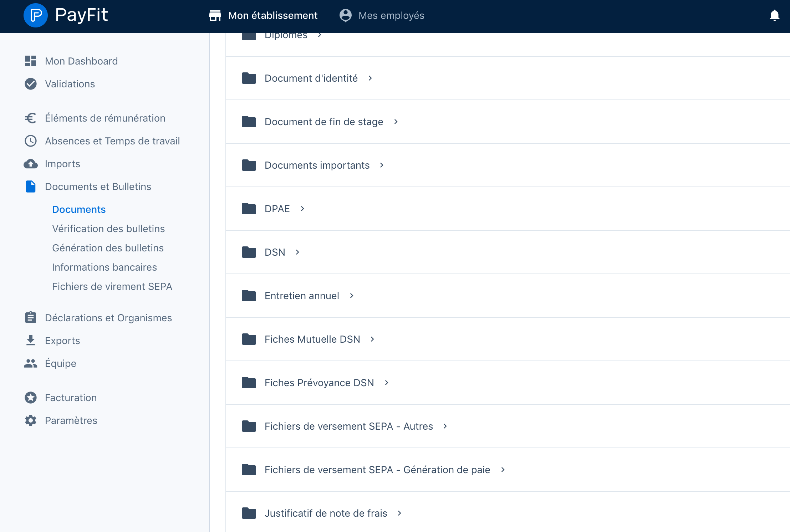The width and height of the screenshot is (790, 532).
Task: Go to Exports in the sidebar
Action: (x=62, y=341)
